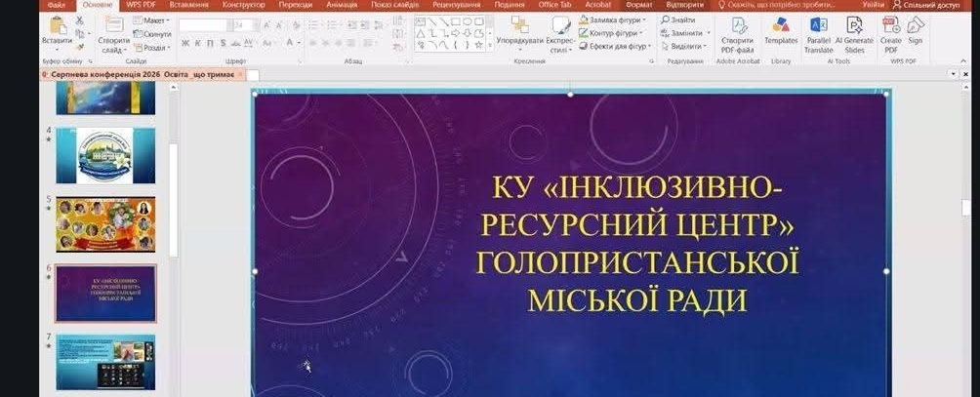Open the font size combo box
The image size is (980, 397).
click(246, 25)
